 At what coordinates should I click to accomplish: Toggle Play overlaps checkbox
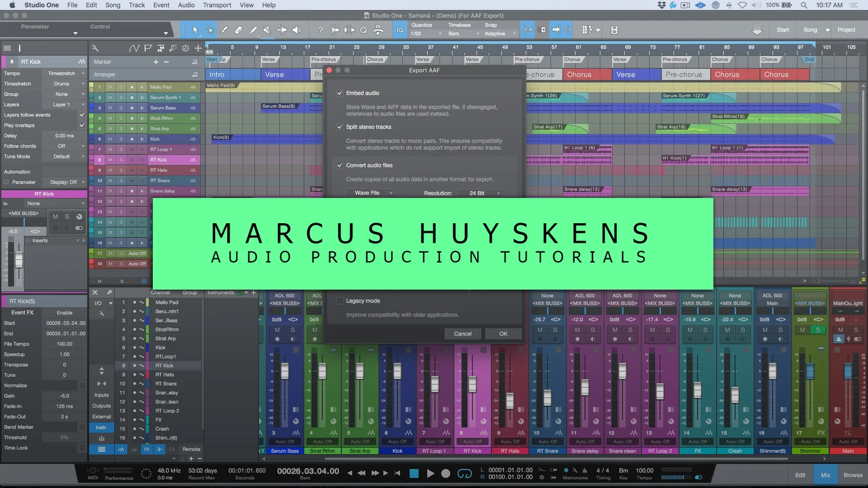point(82,125)
